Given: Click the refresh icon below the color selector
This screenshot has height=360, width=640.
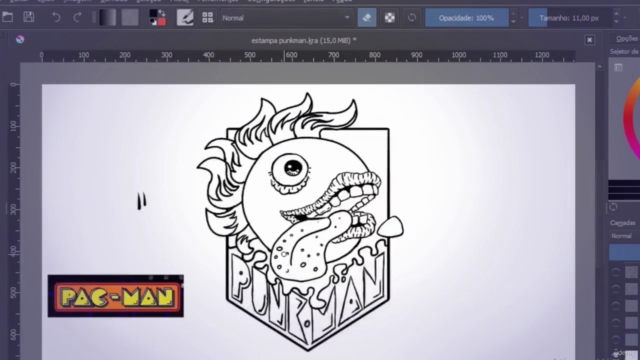Looking at the screenshot, I should pos(613,207).
